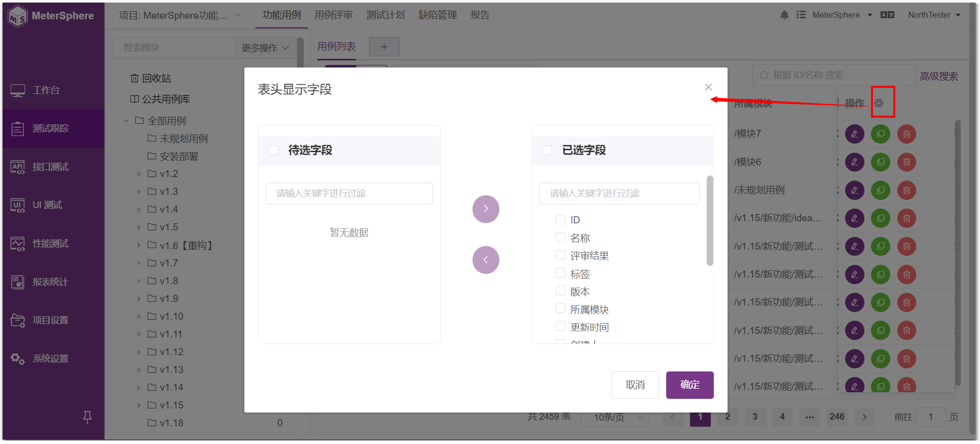This screenshot has width=980, height=444.
Task: Move selected fields right with arrow button
Action: [486, 209]
